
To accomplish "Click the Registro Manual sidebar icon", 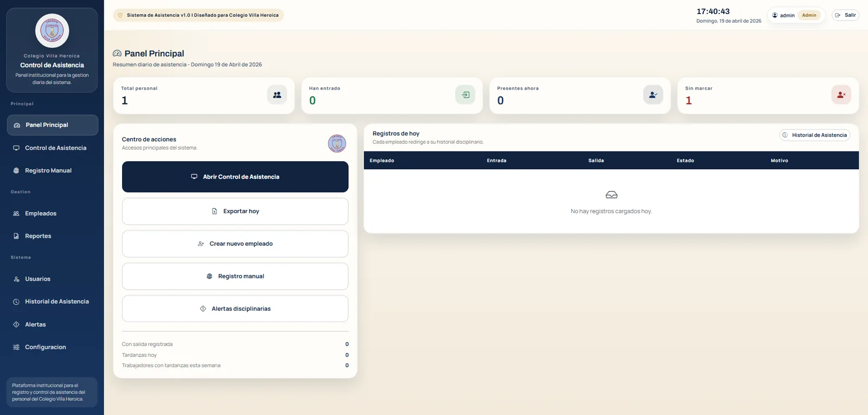I will [x=16, y=170].
